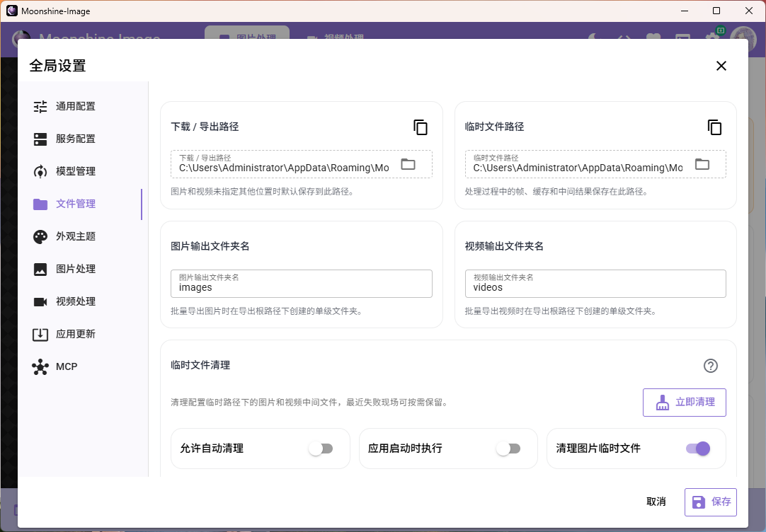Open 图片处理 image processing settings

(82, 269)
